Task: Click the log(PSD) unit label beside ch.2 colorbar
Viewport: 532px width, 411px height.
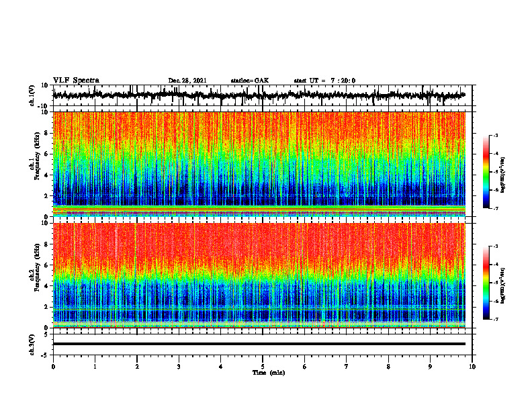Action: click(503, 286)
